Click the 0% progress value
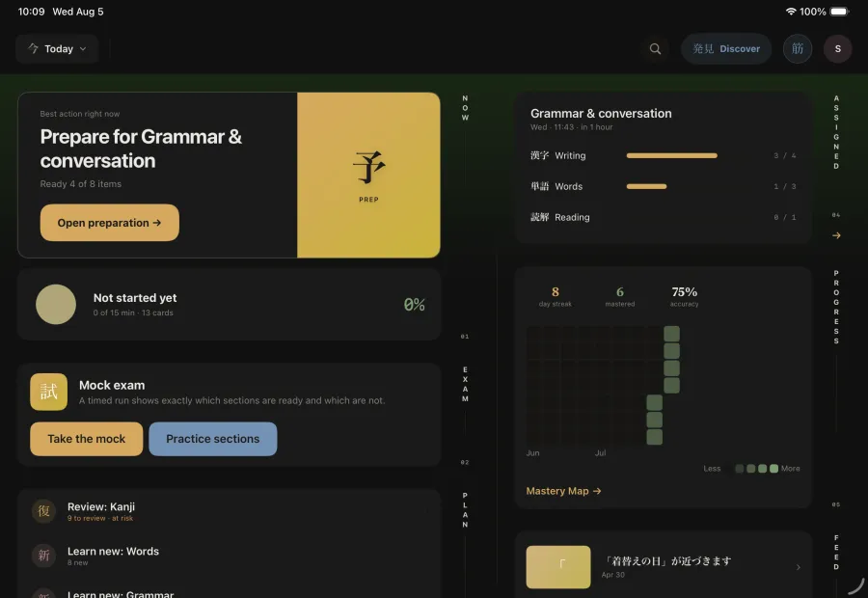868x598 pixels. click(414, 305)
